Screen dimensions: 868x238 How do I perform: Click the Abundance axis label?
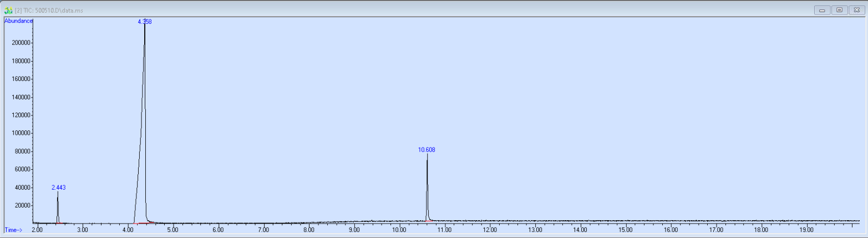(x=18, y=21)
